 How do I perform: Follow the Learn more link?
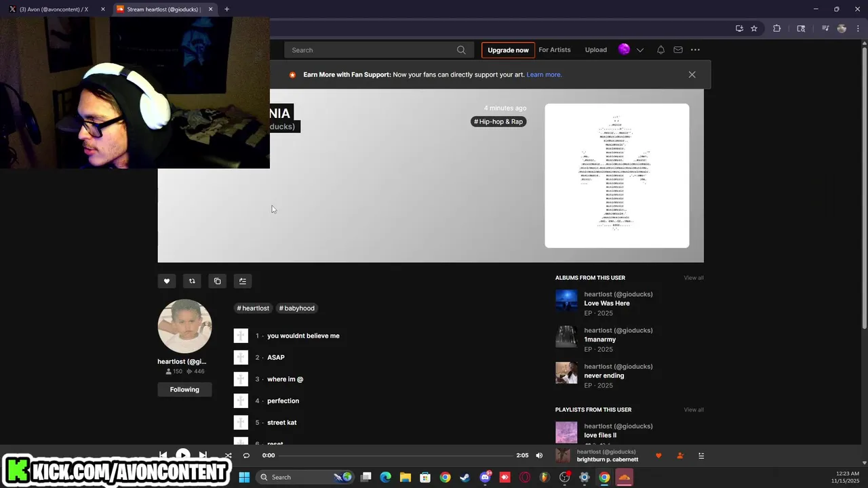(x=545, y=75)
